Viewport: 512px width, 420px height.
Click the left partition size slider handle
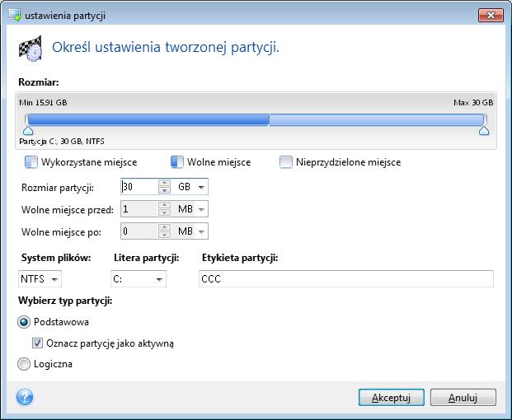28,131
